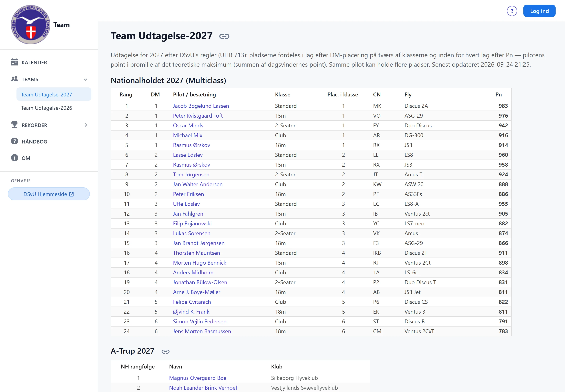The height and width of the screenshot is (392, 565).
Task: Click the Team sidebar title text
Action: pyautogui.click(x=61, y=25)
